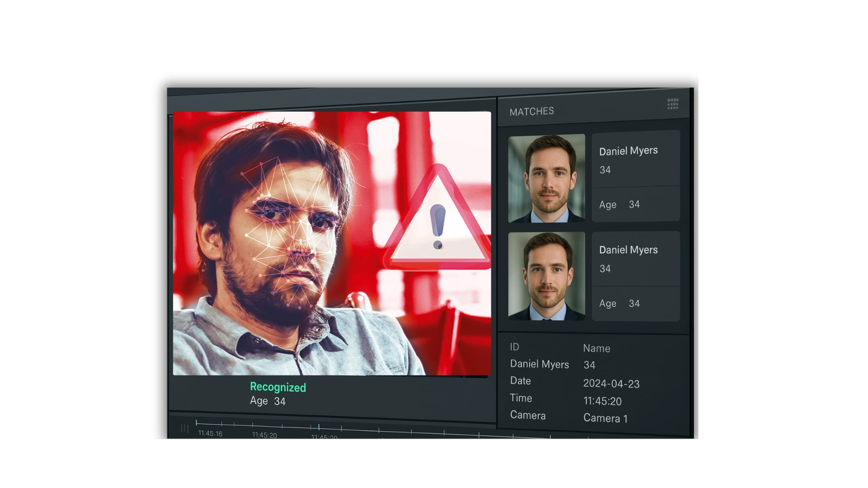Image resolution: width=868 pixels, height=488 pixels.
Task: Click the 11:45:20 time value in details
Action: click(602, 401)
